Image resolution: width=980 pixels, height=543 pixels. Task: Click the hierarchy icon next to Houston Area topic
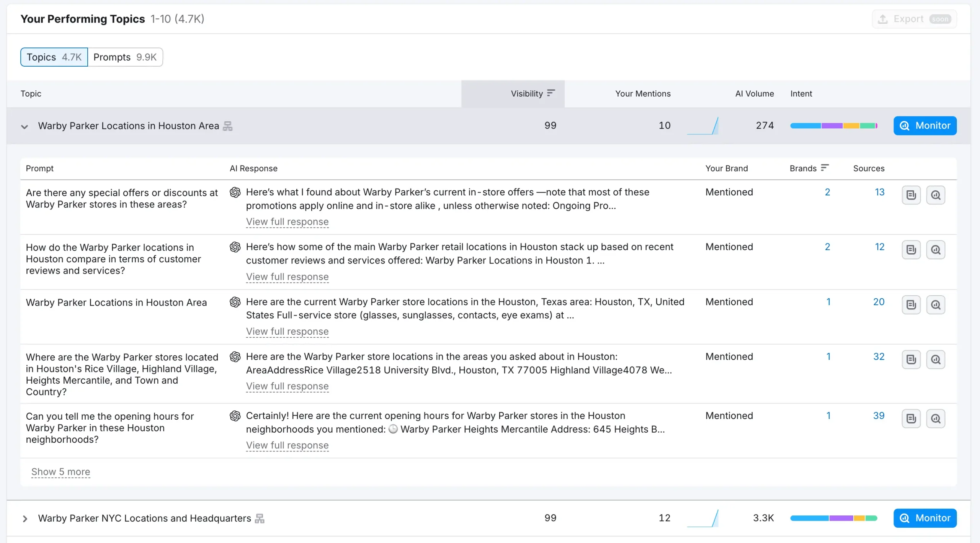(228, 126)
